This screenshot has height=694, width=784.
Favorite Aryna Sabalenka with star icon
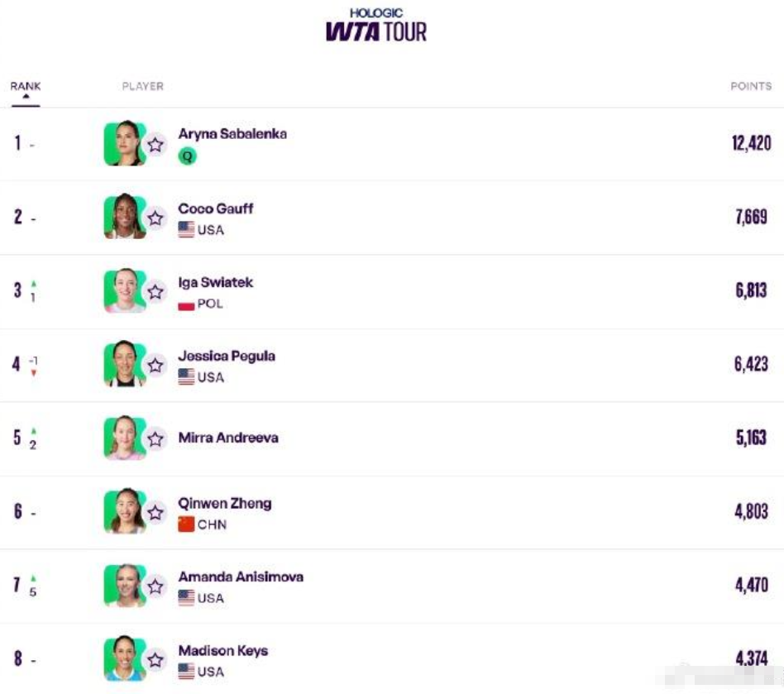[155, 145]
